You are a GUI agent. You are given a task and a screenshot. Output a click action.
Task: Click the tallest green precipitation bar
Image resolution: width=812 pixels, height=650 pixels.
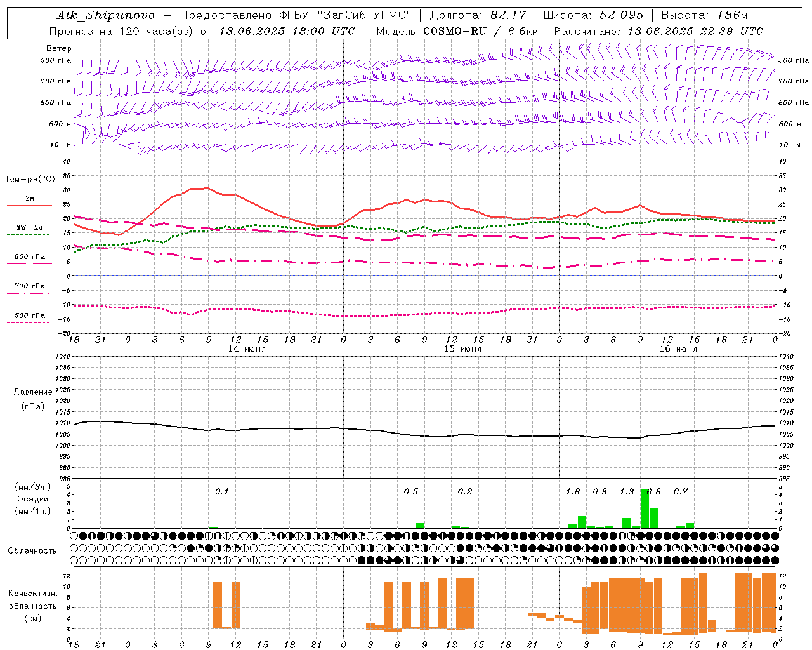point(645,508)
